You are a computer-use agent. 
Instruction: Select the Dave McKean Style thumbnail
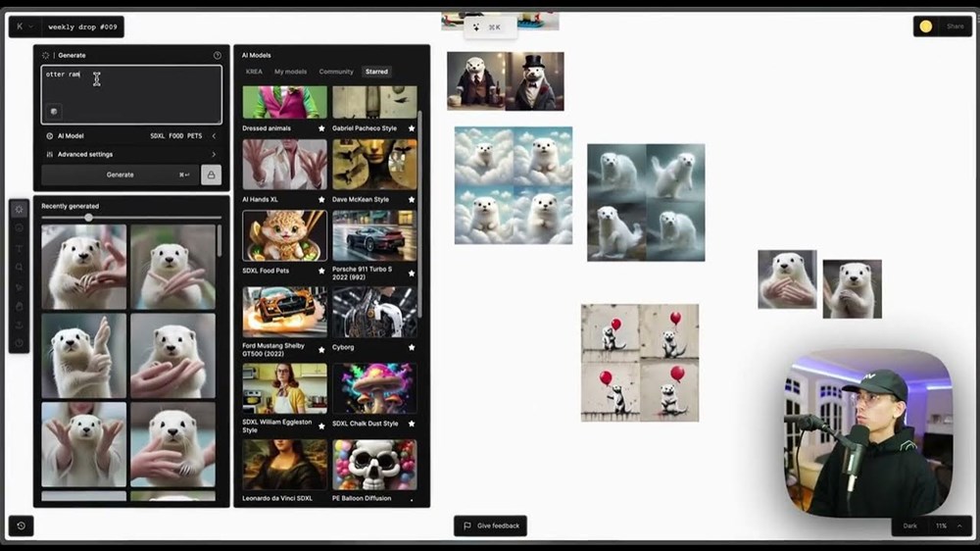374,165
